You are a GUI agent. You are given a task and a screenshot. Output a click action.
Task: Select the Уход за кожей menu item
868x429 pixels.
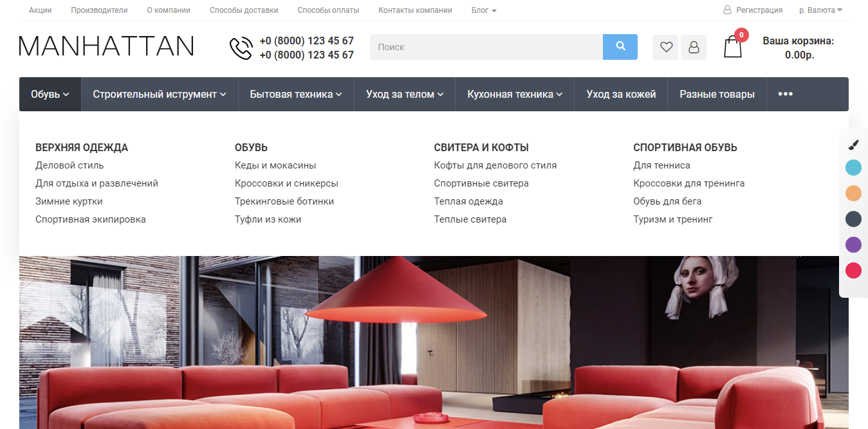pyautogui.click(x=620, y=94)
